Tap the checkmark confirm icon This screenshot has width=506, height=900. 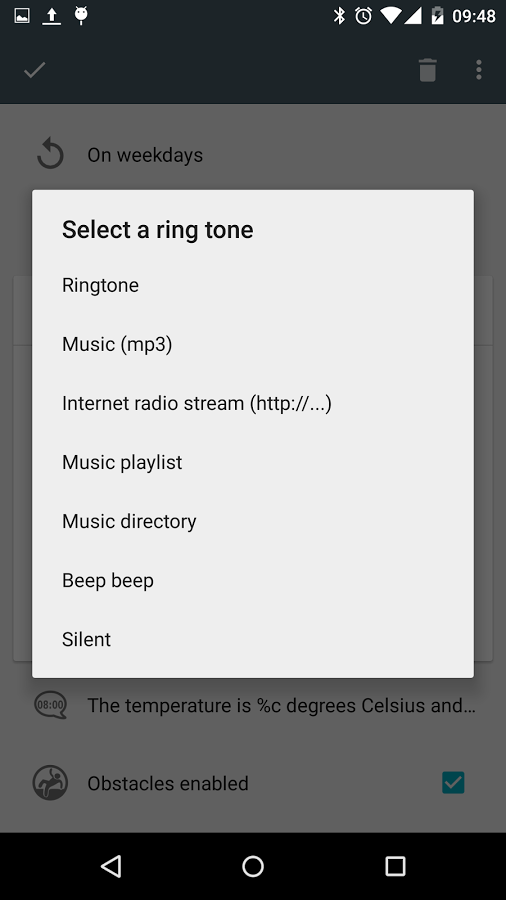point(34,70)
